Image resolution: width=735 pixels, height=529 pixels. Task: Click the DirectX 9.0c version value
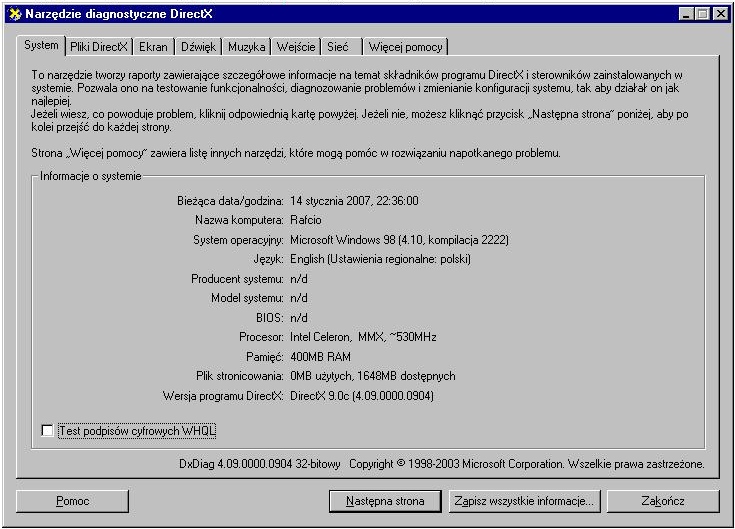click(x=361, y=396)
